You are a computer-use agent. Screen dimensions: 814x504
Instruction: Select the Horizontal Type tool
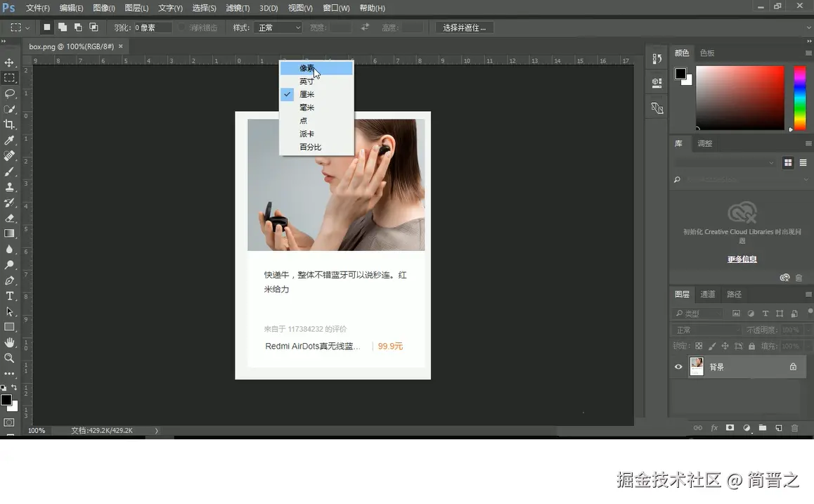[x=9, y=296]
